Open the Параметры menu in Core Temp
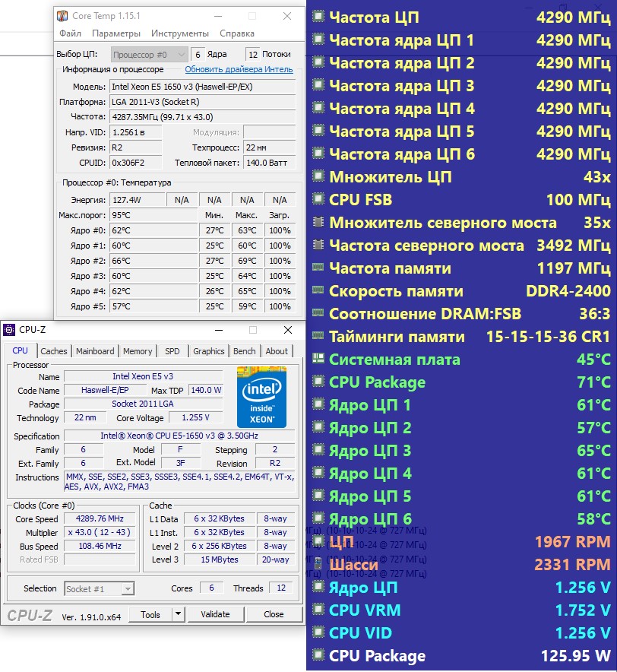 pos(116,33)
